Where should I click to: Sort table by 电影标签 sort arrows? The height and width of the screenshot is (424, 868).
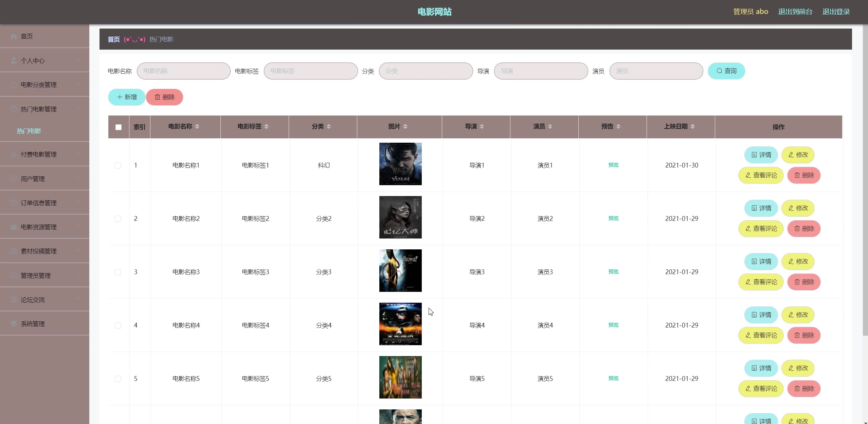coord(267,126)
